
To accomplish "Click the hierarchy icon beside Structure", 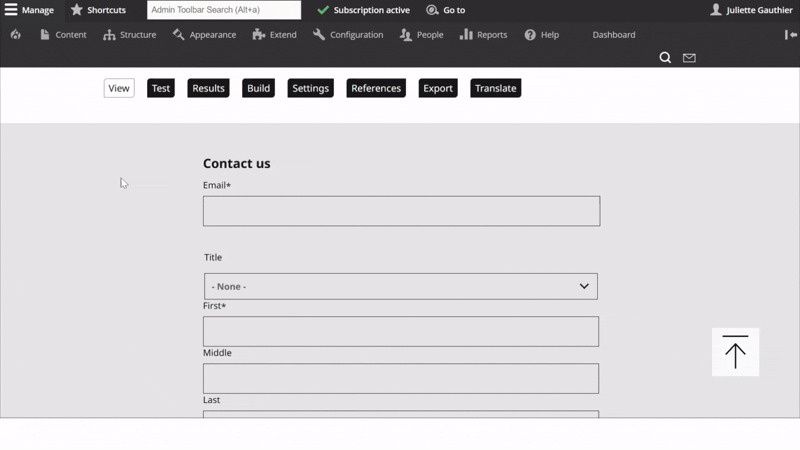I will pyautogui.click(x=109, y=34).
